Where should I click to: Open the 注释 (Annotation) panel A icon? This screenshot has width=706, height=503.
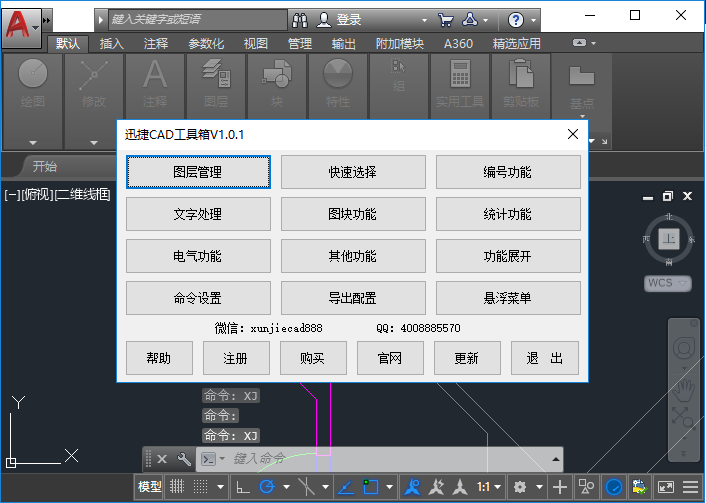[x=155, y=74]
